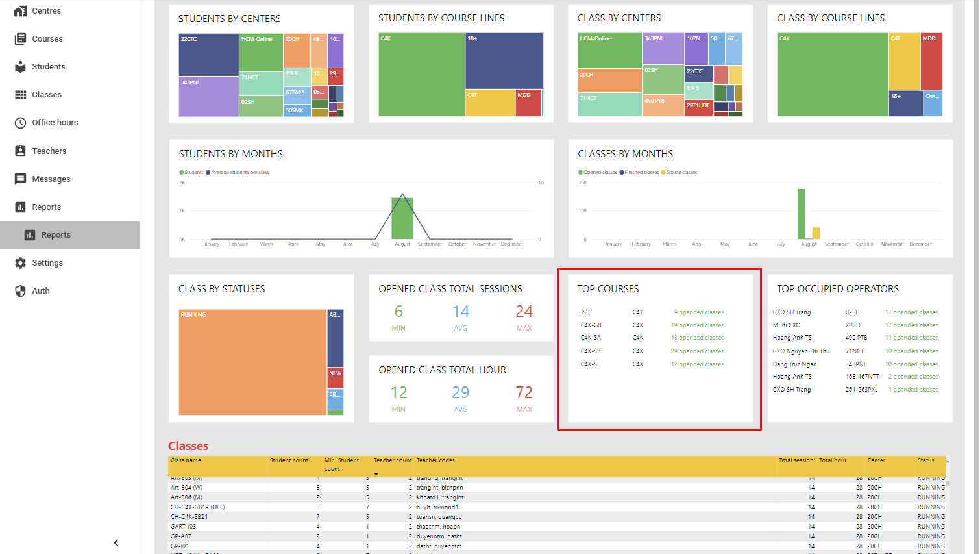Image resolution: width=980 pixels, height=554 pixels.
Task: Click the Student count column header
Action: (289, 460)
